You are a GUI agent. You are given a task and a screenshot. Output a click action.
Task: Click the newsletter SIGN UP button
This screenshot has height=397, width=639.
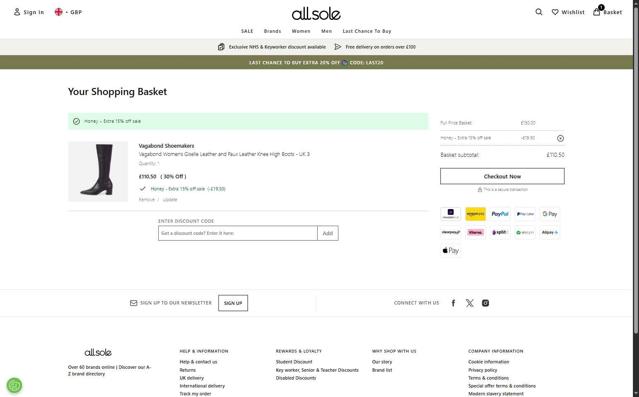tap(233, 303)
